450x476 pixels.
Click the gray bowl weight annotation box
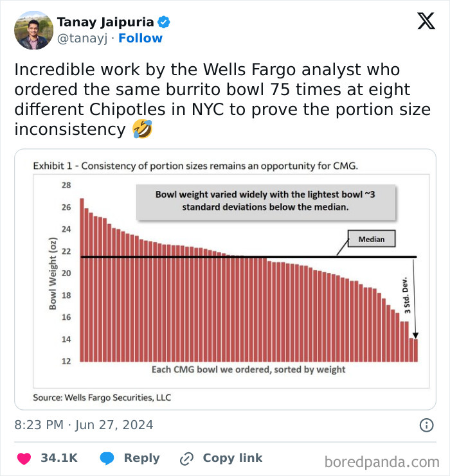coord(265,201)
